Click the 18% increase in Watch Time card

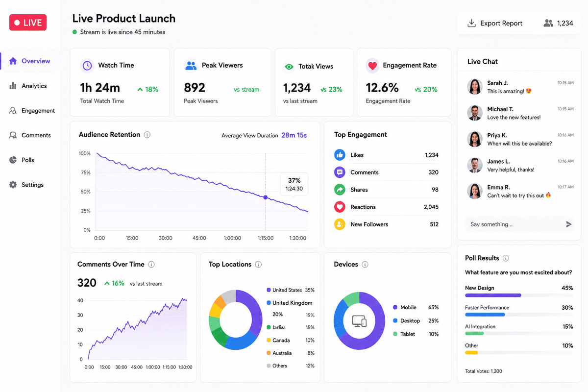tap(147, 89)
